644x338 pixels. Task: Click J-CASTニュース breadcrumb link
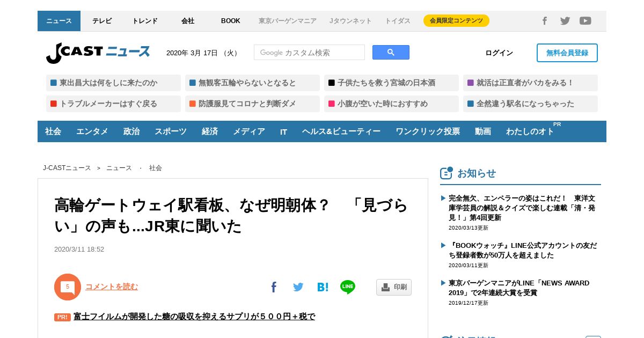(67, 168)
